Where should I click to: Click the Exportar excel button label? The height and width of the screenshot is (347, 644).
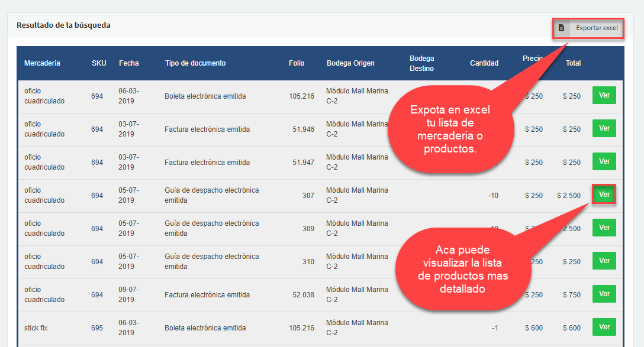[x=596, y=28]
